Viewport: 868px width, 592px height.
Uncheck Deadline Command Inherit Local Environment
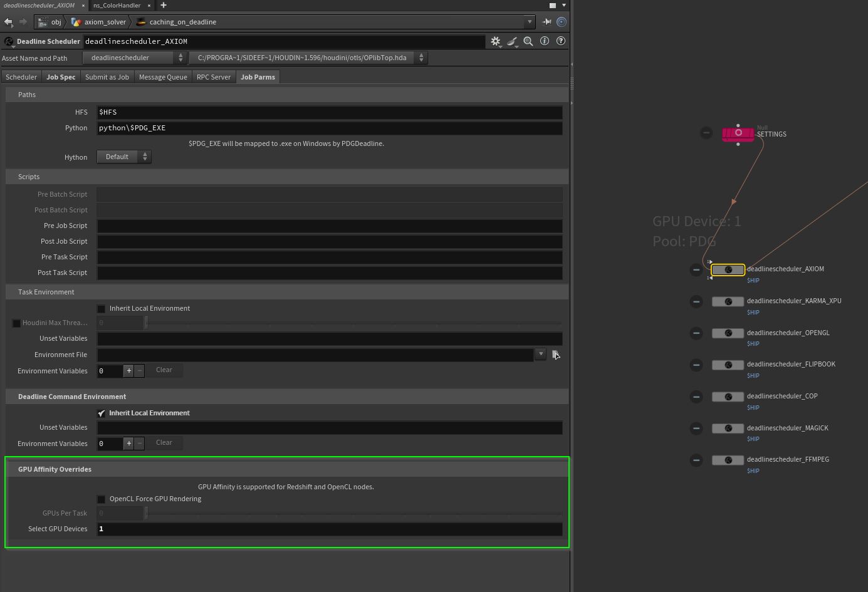102,413
